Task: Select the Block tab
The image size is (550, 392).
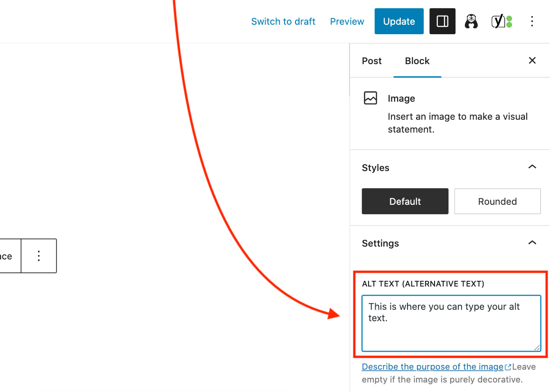Action: [x=417, y=61]
